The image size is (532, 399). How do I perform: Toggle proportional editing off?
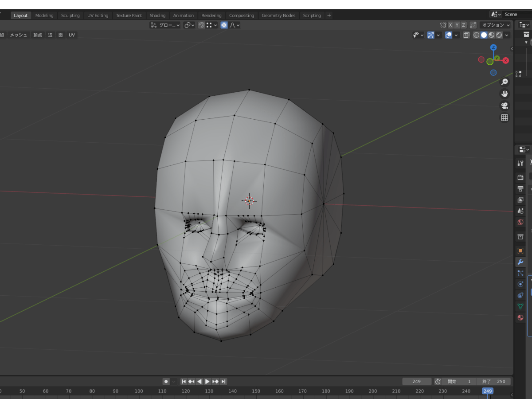[x=224, y=25]
